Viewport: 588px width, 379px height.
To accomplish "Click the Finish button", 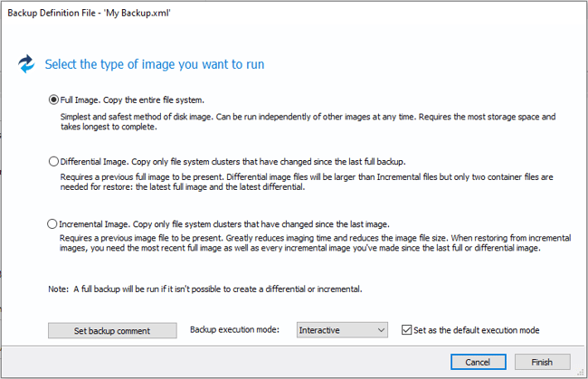I will coord(542,361).
